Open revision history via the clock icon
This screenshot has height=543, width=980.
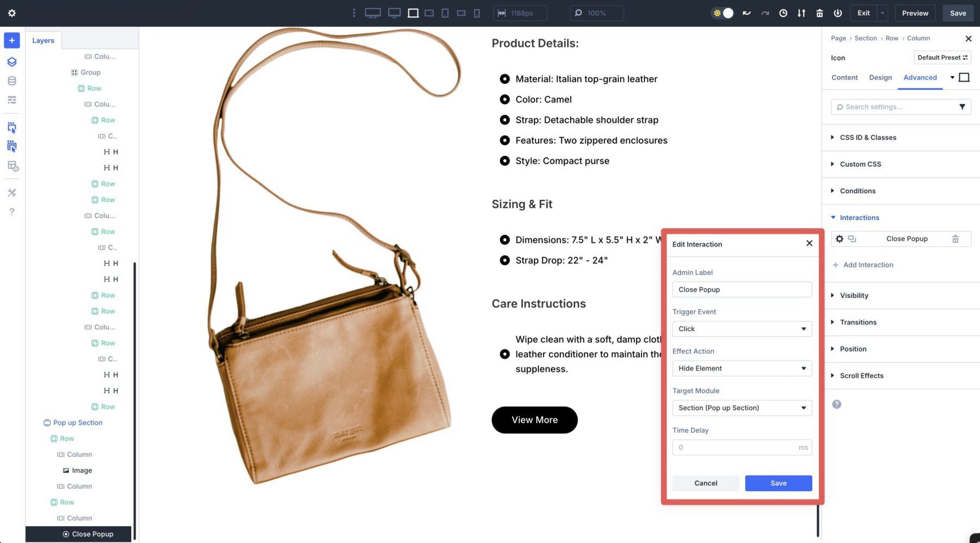[783, 13]
